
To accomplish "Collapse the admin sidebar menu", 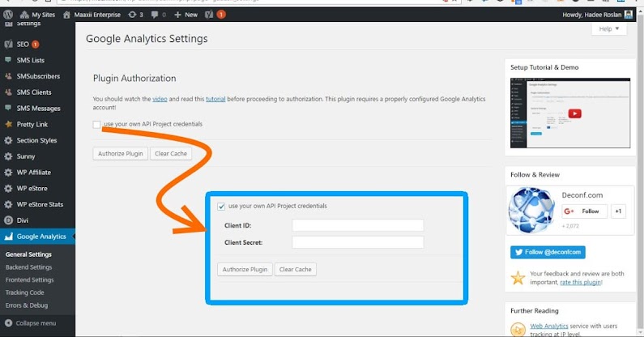I will click(x=31, y=323).
